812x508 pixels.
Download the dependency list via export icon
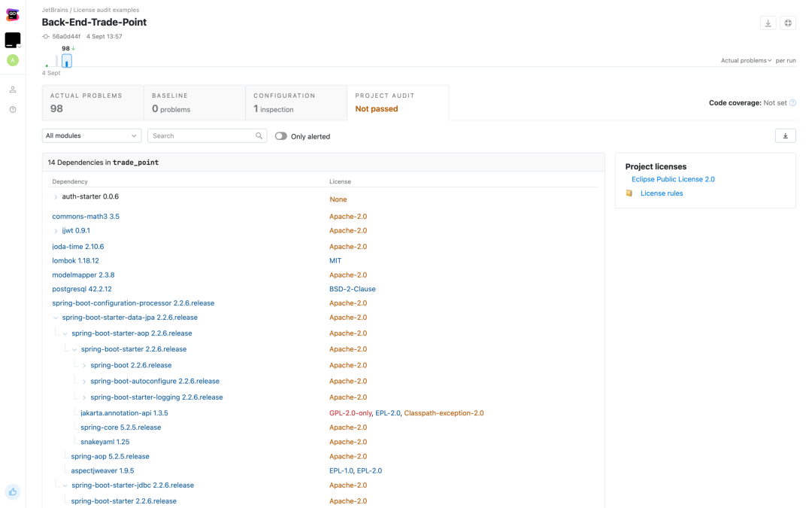[785, 135]
